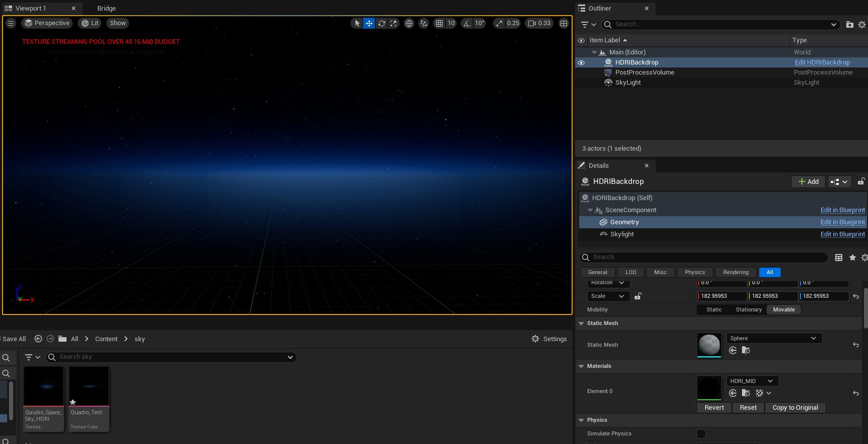Open the Sphere static mesh dropdown
The image size is (868, 444).
pyautogui.click(x=774, y=338)
